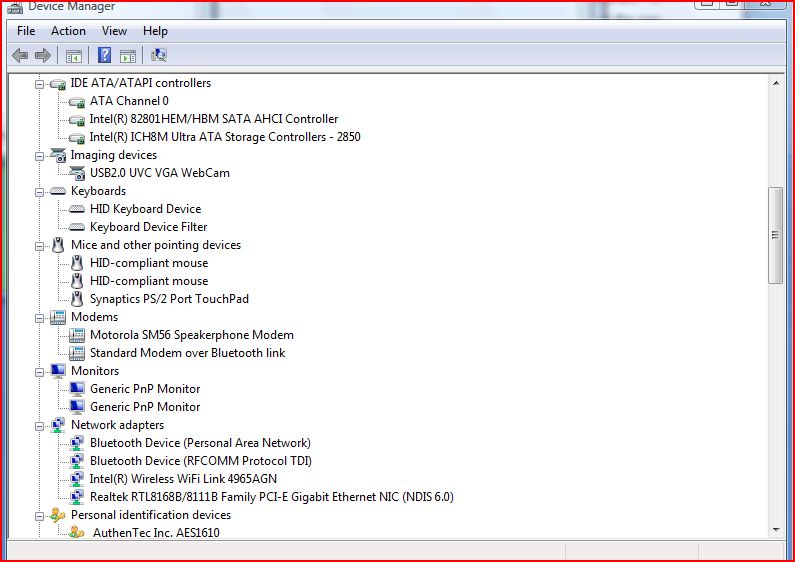795x562 pixels.
Task: Select Bluetooth Device (Personal Area Network)
Action: pos(200,443)
